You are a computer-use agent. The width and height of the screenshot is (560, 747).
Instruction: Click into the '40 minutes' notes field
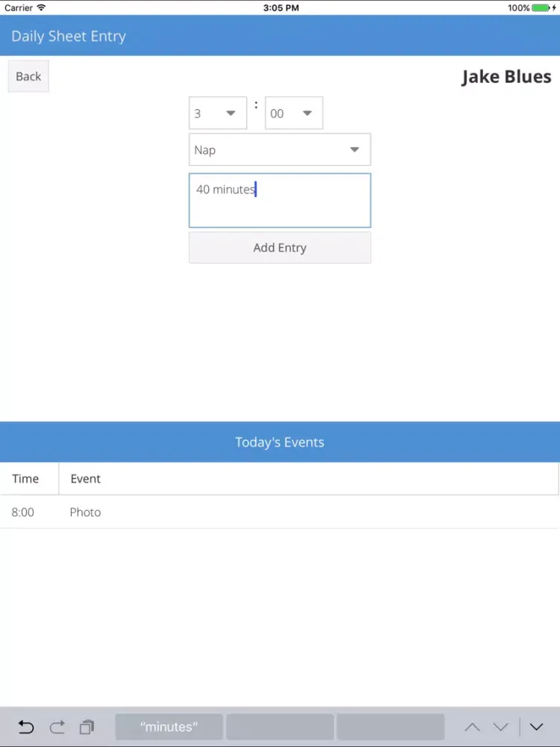click(279, 200)
